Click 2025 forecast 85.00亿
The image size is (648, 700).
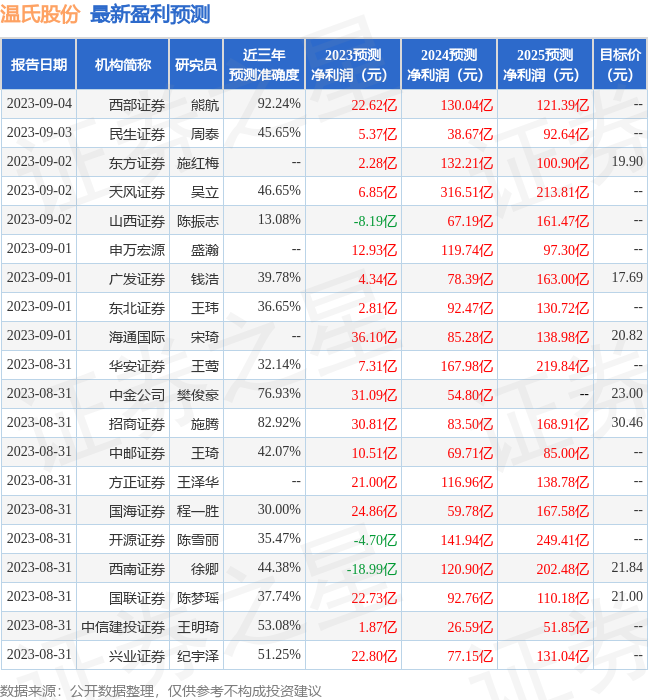click(566, 453)
